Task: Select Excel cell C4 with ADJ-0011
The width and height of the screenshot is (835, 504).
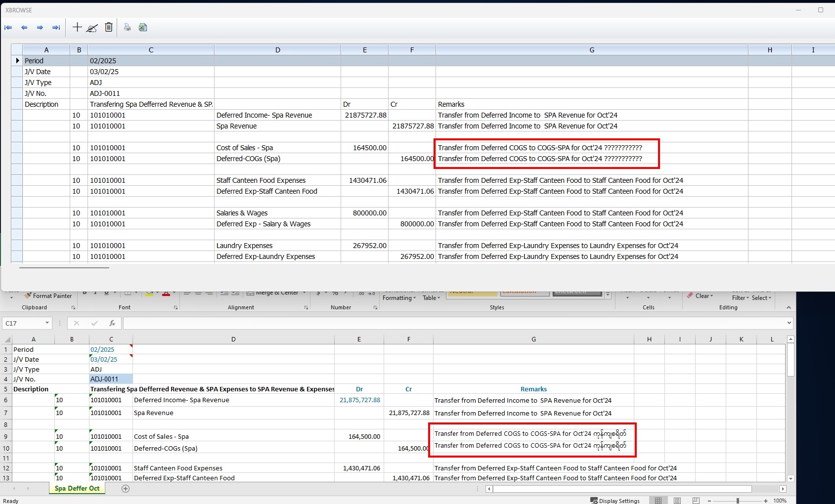Action: coord(111,379)
